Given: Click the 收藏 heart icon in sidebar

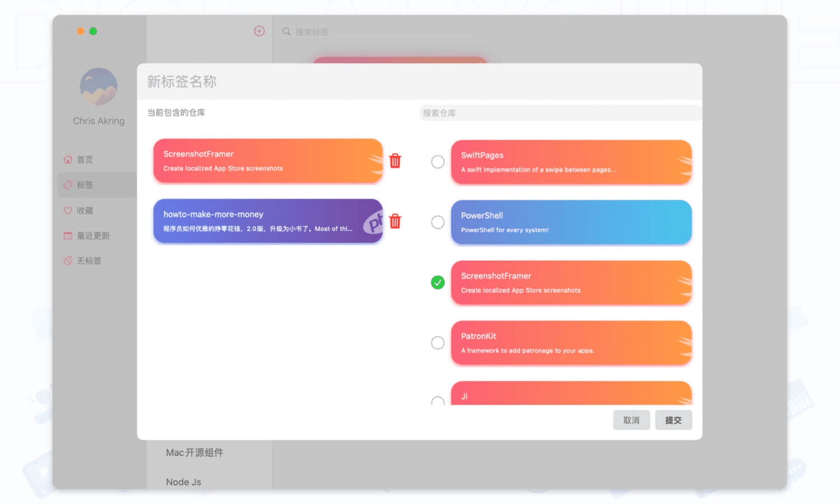Looking at the screenshot, I should (68, 211).
